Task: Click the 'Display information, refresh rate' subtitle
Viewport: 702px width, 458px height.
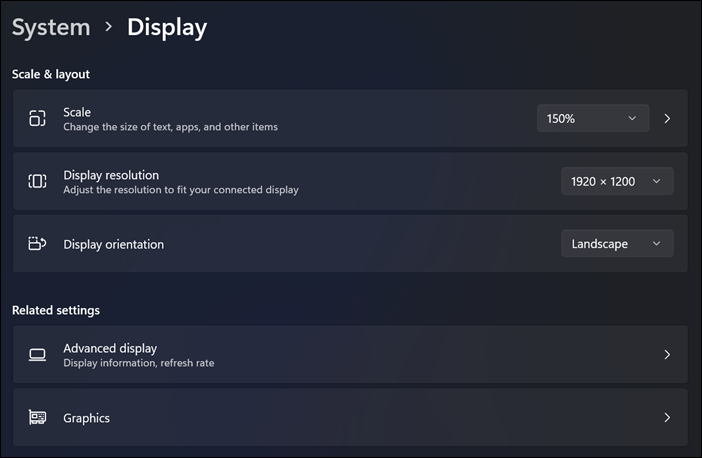Action: coord(138,363)
